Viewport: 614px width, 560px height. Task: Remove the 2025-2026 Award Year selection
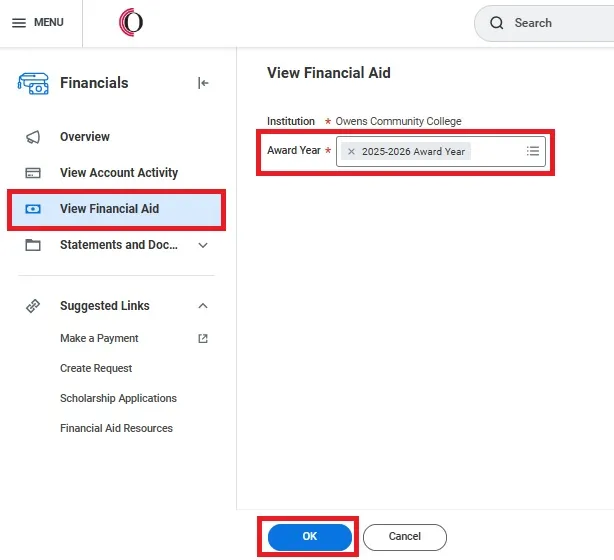pos(351,152)
